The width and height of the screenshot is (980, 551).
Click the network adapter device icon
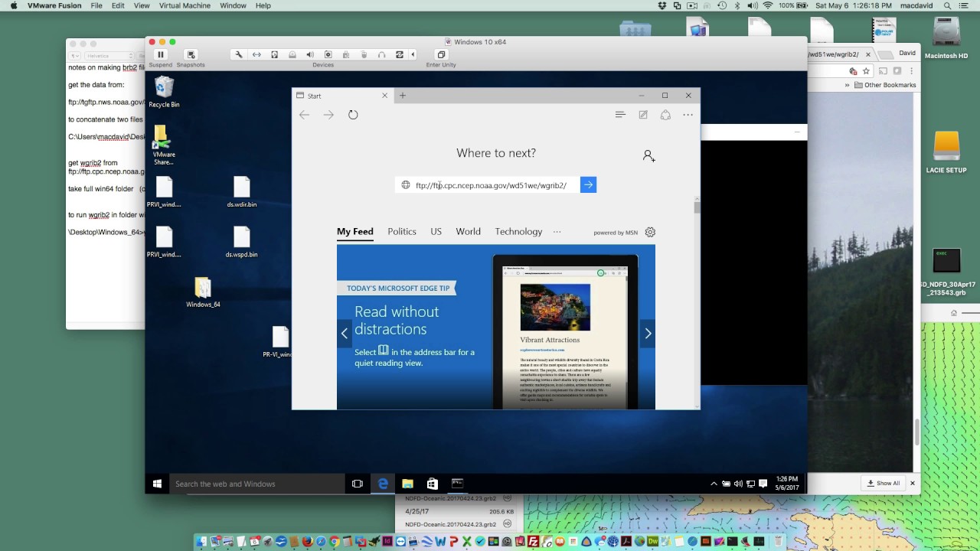click(x=256, y=54)
